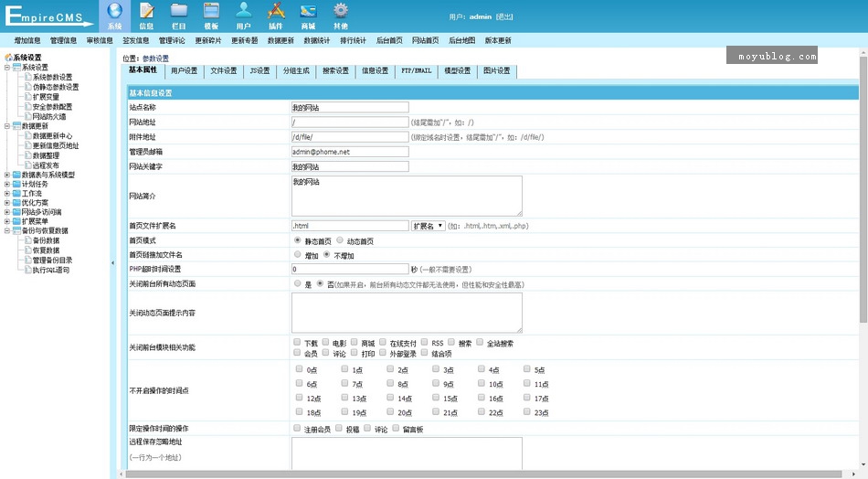Viewport: 868px width, 479px height.
Task: Tick the 留言板 checkbox
Action: coord(396,428)
